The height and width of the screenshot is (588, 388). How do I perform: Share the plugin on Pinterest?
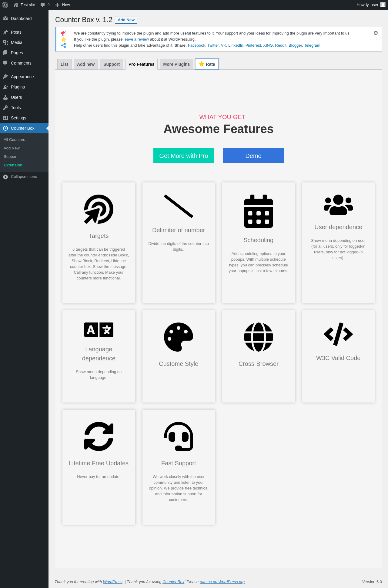253,45
